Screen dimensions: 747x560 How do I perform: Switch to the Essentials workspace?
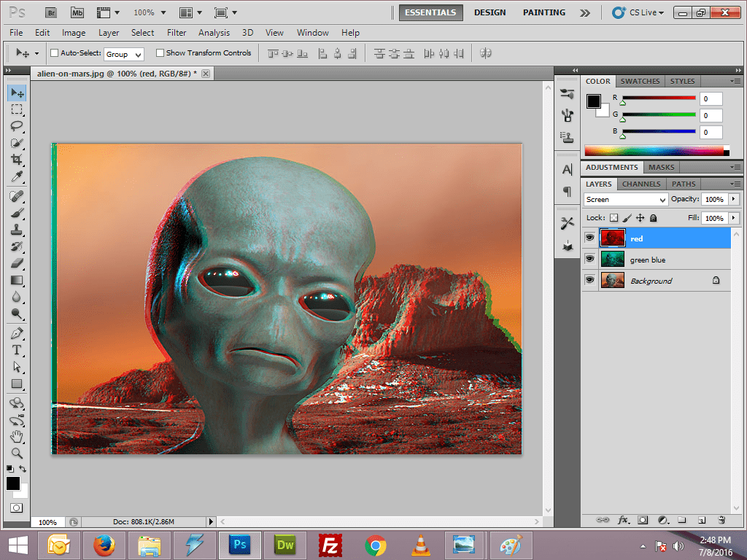point(430,13)
